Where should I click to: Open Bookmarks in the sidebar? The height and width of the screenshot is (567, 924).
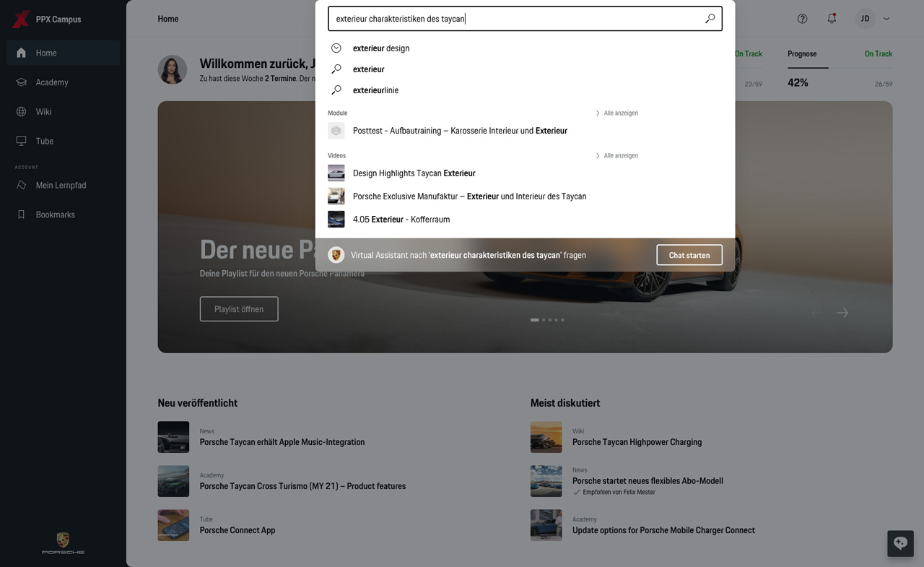tap(64, 215)
